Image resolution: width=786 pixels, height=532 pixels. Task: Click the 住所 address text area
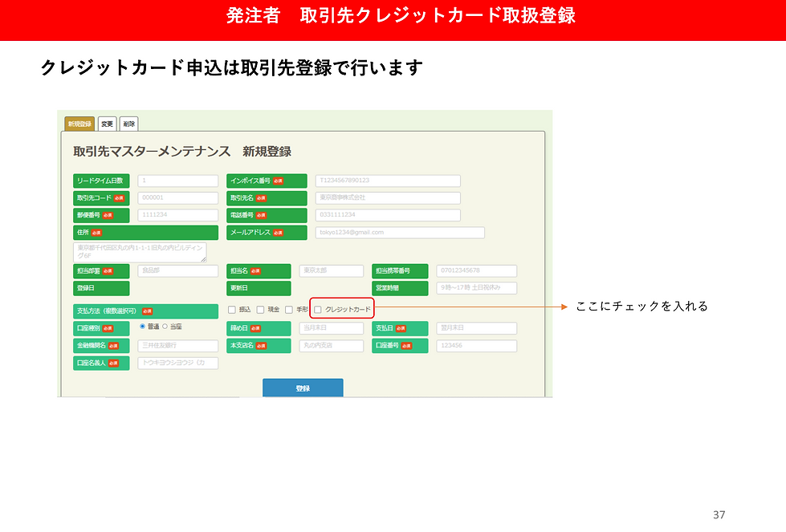tap(140, 252)
